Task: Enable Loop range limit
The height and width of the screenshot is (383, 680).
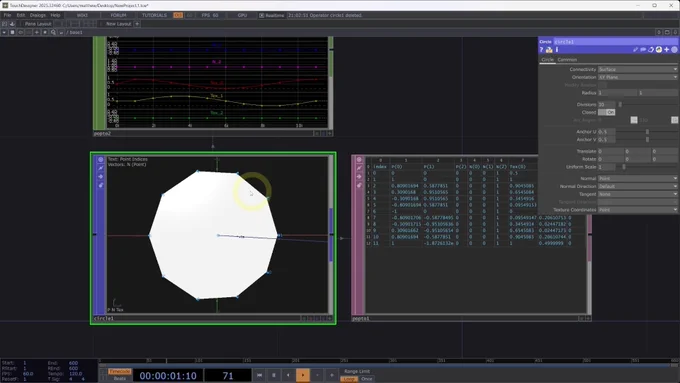Action: click(x=349, y=379)
